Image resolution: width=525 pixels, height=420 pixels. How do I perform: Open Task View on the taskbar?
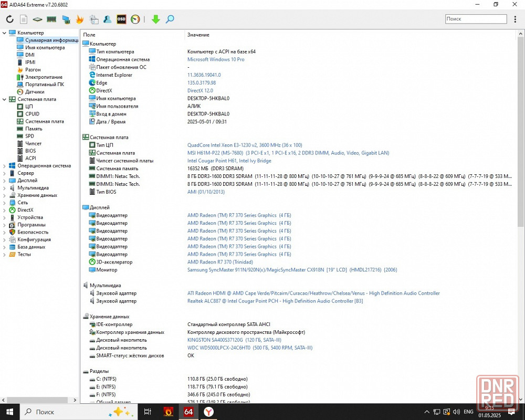pyautogui.click(x=148, y=412)
